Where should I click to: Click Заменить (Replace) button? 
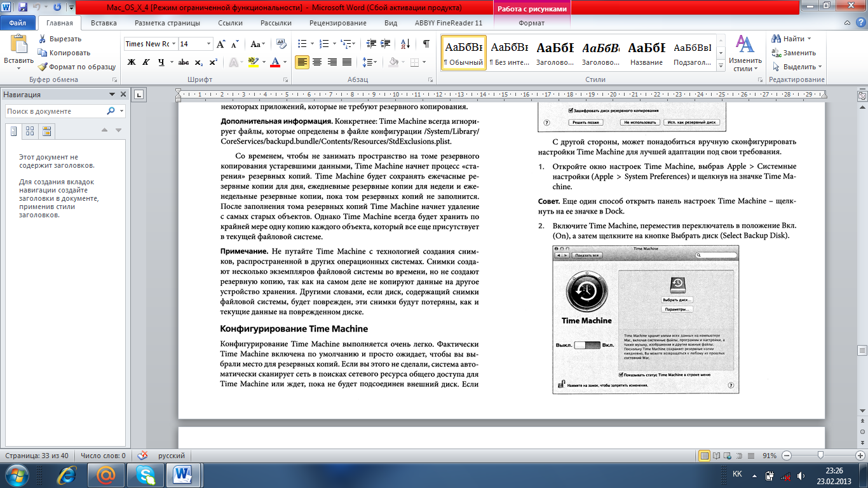point(794,53)
